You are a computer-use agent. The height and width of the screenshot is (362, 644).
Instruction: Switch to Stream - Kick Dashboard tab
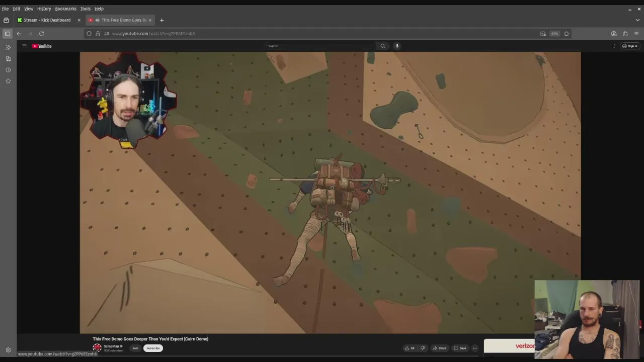[x=47, y=20]
